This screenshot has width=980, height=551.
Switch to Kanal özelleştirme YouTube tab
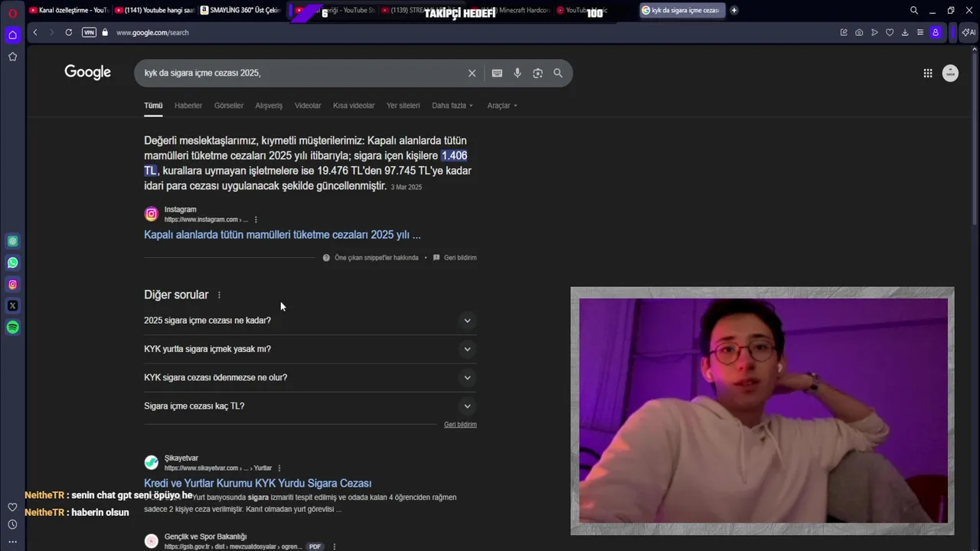(x=69, y=10)
